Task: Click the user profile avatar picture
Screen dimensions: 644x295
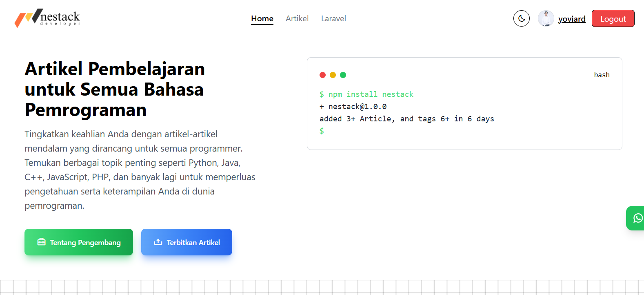Action: (x=546, y=18)
